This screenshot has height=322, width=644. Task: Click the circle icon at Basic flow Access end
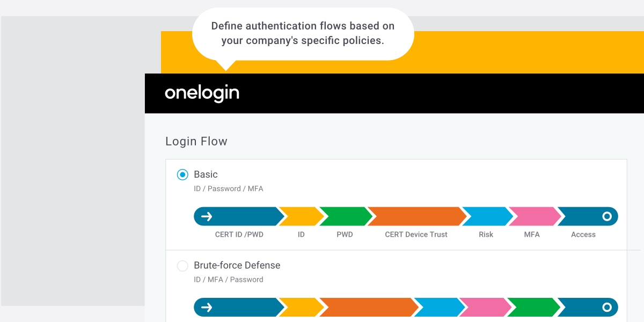[607, 216]
